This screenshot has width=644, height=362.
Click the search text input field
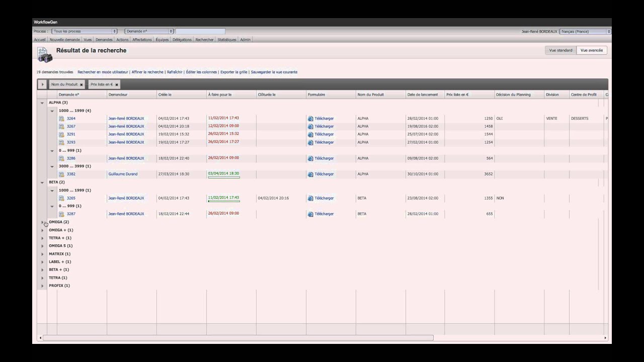coord(200,31)
